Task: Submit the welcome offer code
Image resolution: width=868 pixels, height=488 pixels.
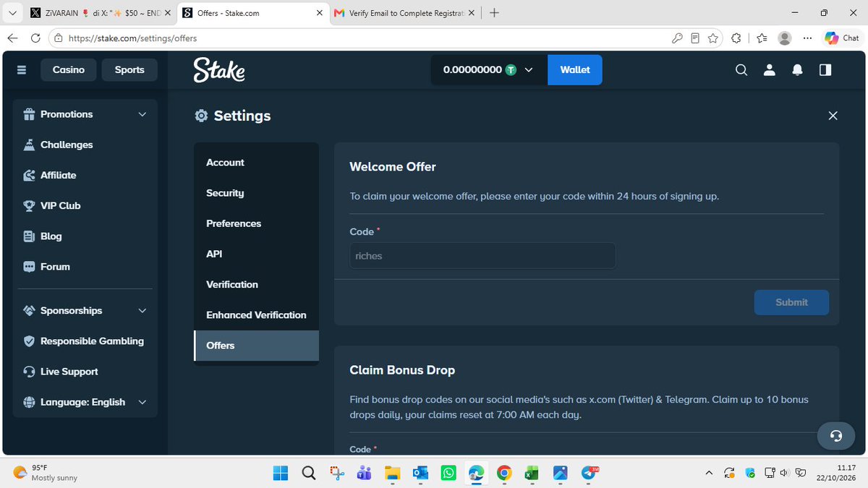Action: pyautogui.click(x=791, y=302)
